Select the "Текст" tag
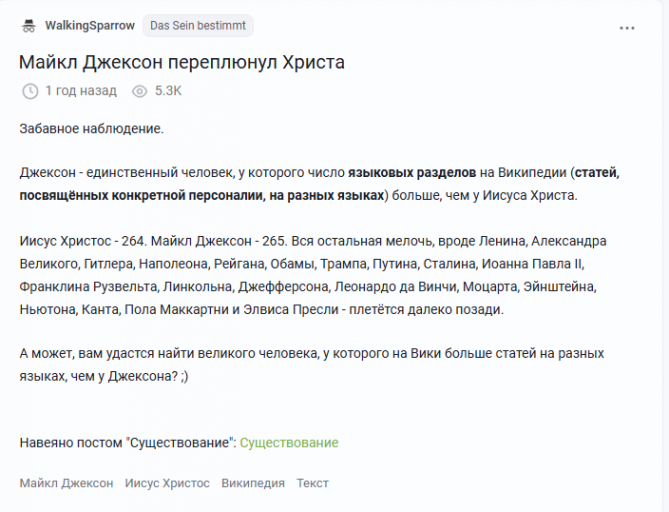Viewport: 669px width, 512px height. pyautogui.click(x=313, y=483)
